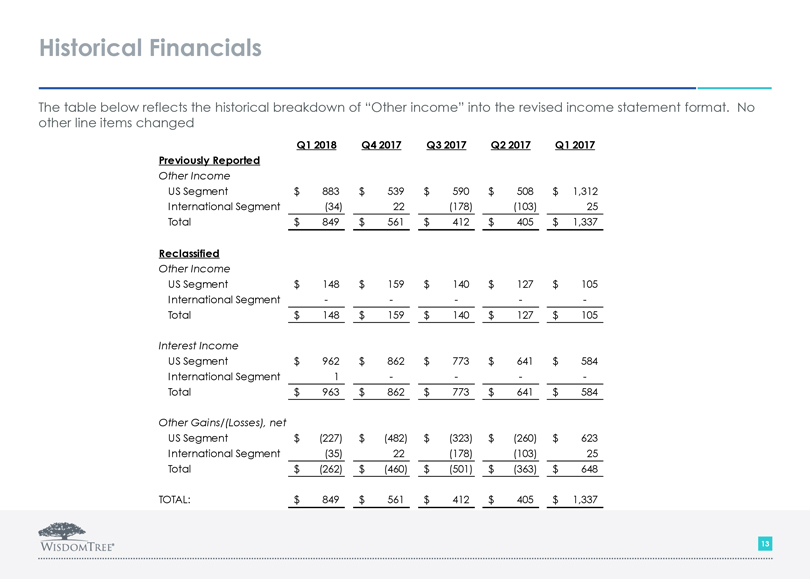Viewport: 810px width, 579px height.
Task: Click the page number 13 badge
Action: point(764,543)
